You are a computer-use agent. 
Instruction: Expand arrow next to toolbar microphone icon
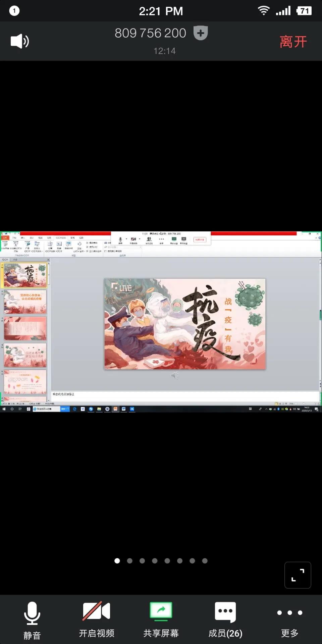coord(126,239)
